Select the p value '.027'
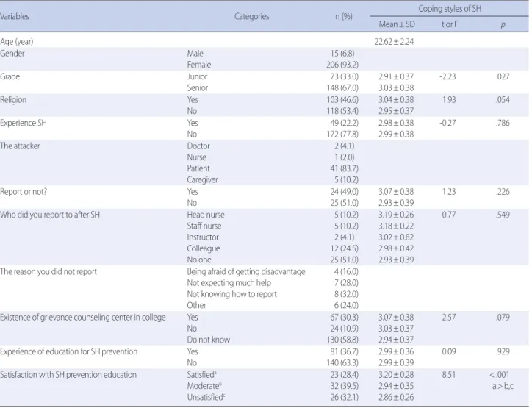The image size is (532, 408). coord(503,76)
